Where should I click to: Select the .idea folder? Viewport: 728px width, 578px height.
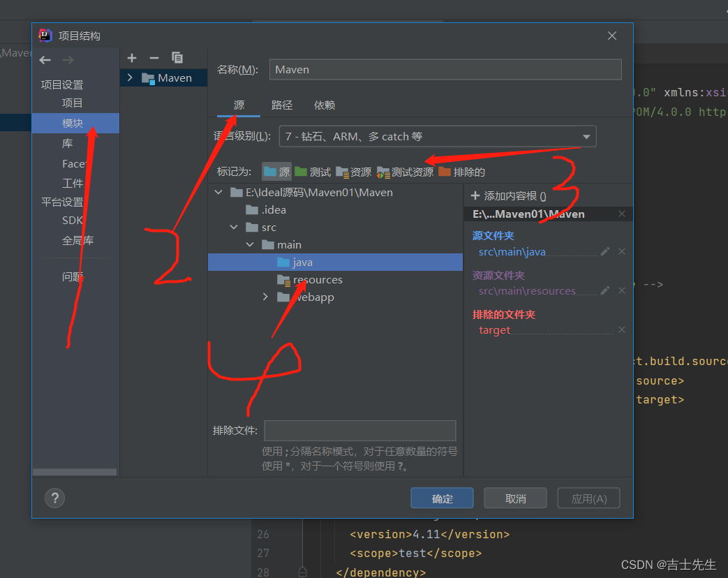(x=266, y=210)
